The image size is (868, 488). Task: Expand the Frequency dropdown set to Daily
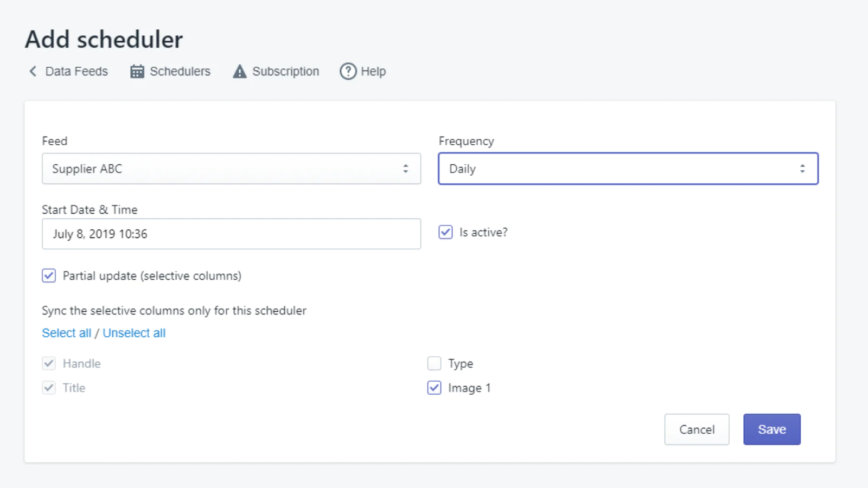pyautogui.click(x=628, y=169)
